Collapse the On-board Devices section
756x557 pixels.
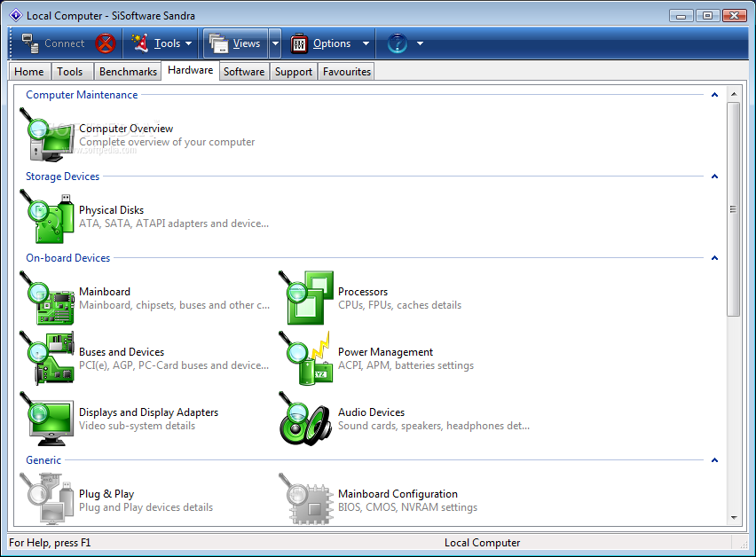(x=714, y=258)
